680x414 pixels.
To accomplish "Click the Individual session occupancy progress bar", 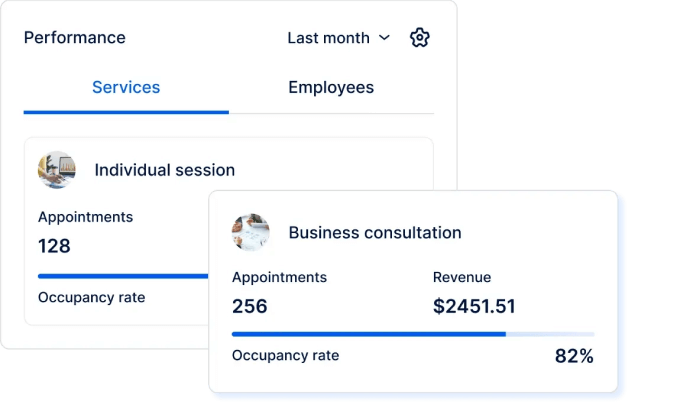I will (x=122, y=275).
